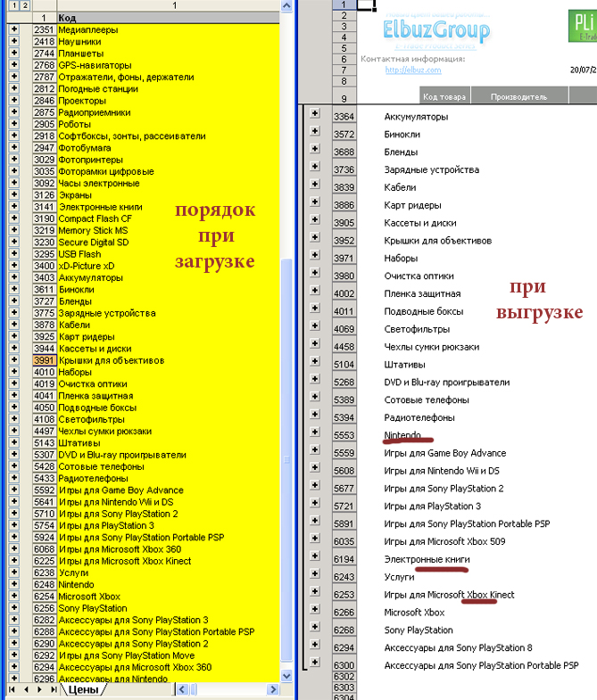Click the left sheet's vertical scrollbar thumb
The width and height of the screenshot is (597, 700).
(x=286, y=460)
